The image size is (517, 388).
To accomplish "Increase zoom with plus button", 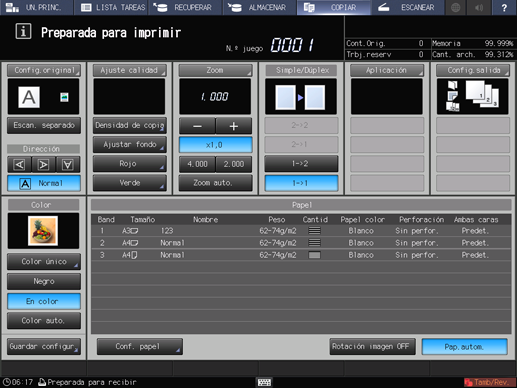I will 234,126.
